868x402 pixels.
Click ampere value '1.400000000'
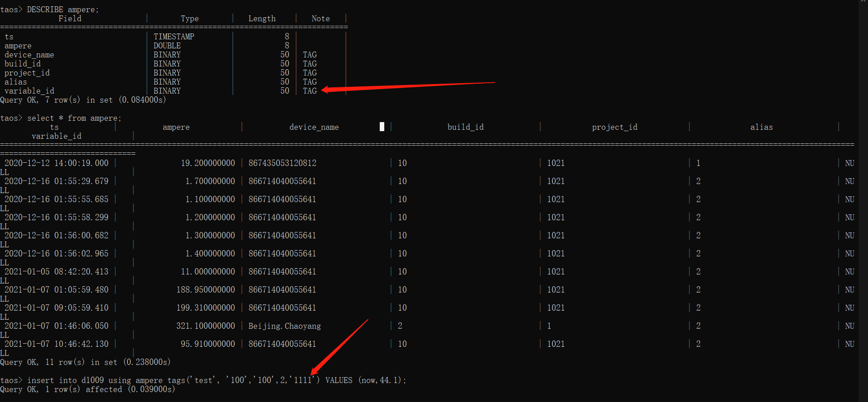tap(210, 254)
